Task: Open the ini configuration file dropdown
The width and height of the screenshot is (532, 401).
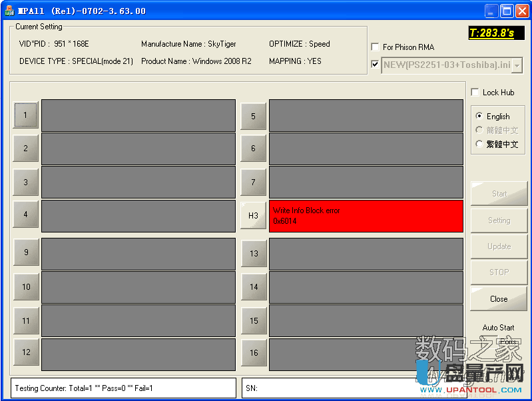Action: pos(517,65)
